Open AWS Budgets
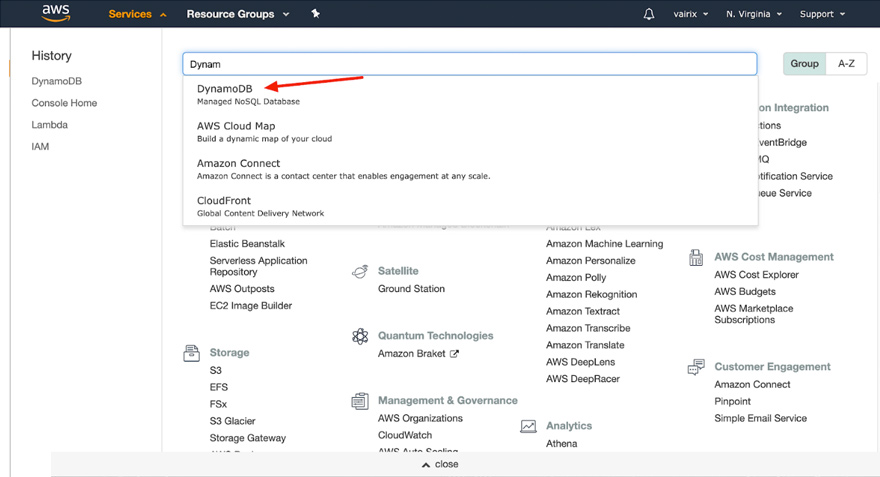The height and width of the screenshot is (477, 880). click(745, 292)
